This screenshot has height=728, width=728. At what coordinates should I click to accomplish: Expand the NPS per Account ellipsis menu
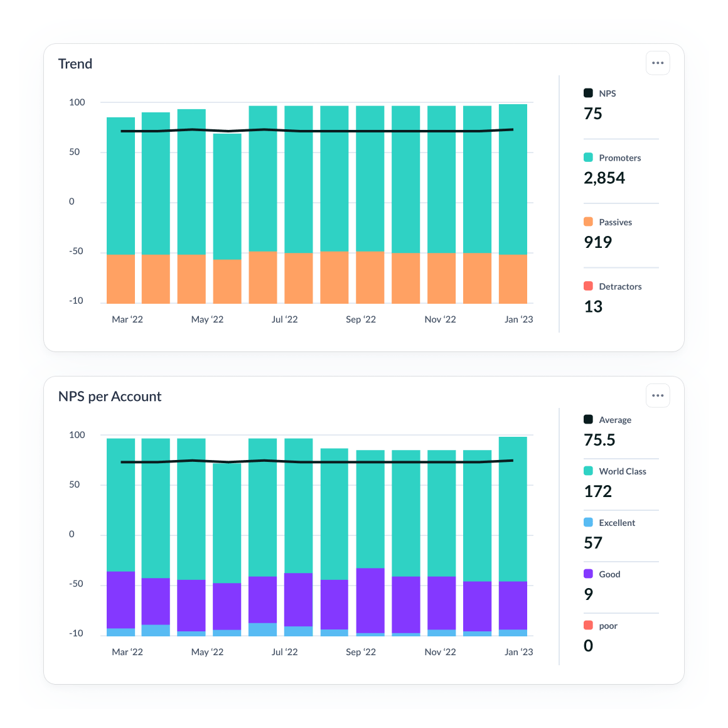[x=658, y=395]
